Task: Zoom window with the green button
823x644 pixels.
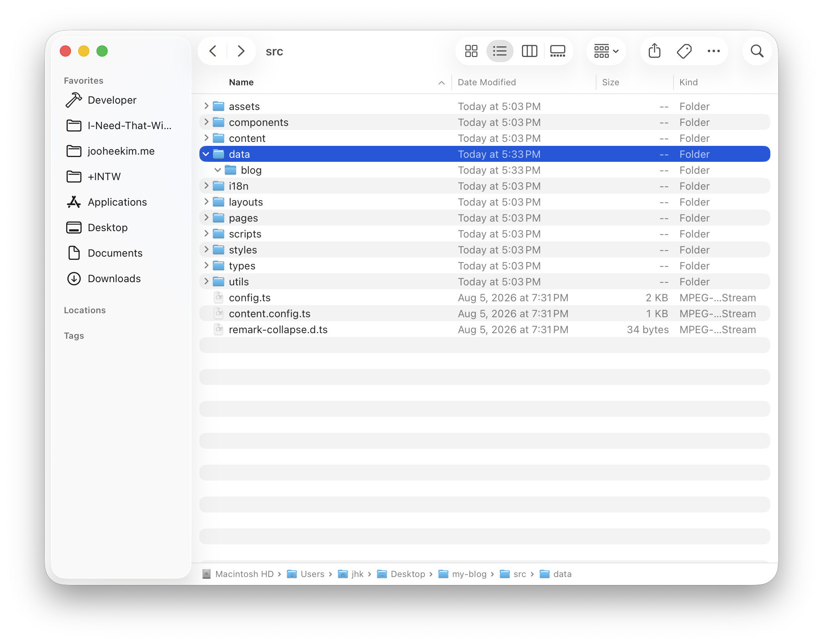Action: 102,51
